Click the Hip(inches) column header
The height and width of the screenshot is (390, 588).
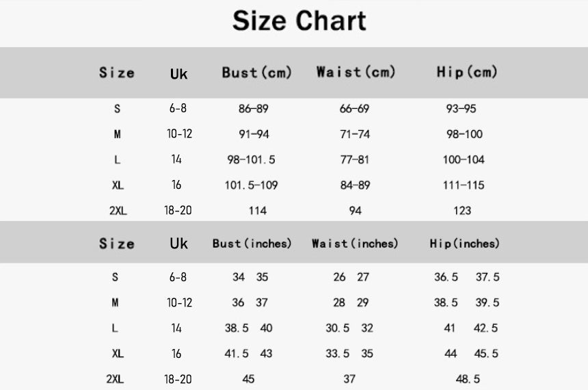pos(465,244)
